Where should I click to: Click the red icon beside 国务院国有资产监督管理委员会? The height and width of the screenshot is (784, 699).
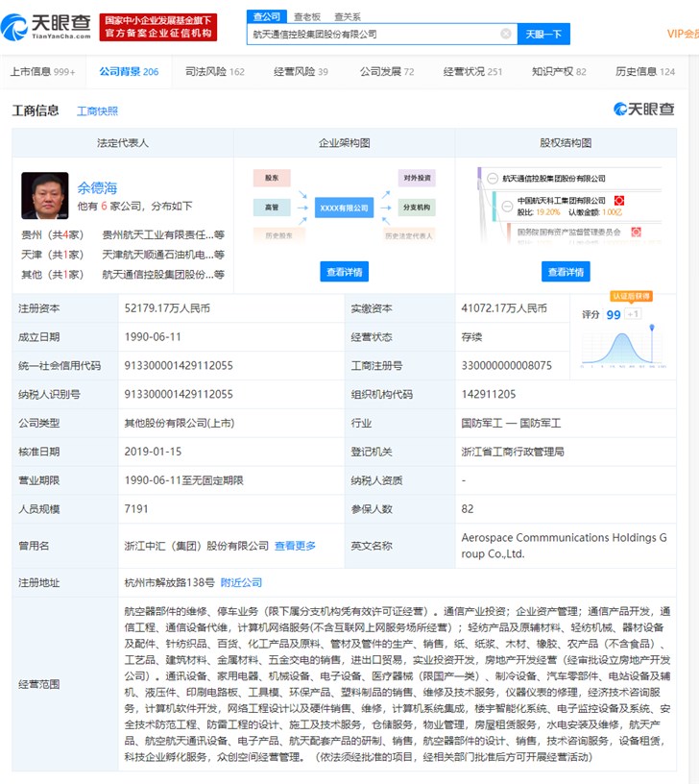(x=636, y=232)
